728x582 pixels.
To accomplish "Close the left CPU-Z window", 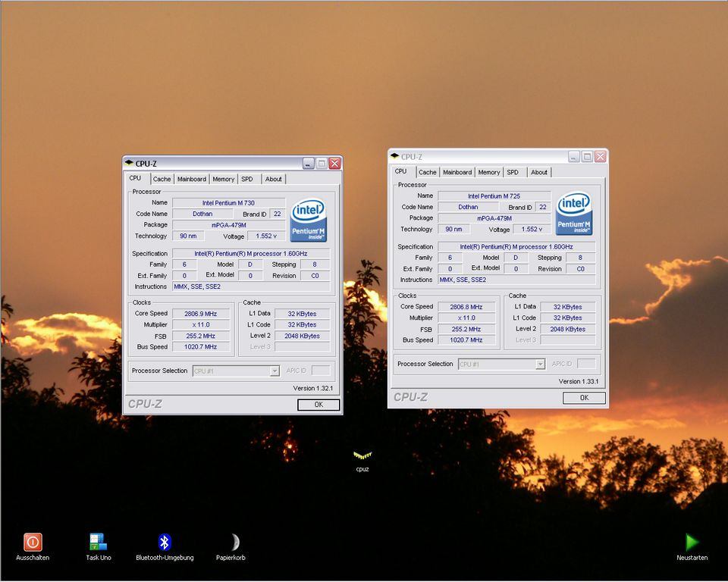I will 334,164.
